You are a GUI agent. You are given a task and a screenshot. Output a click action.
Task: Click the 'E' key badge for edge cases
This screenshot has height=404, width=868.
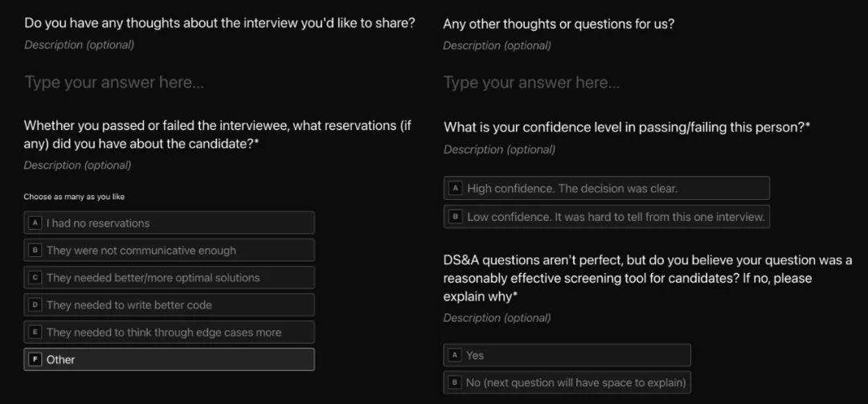(35, 333)
